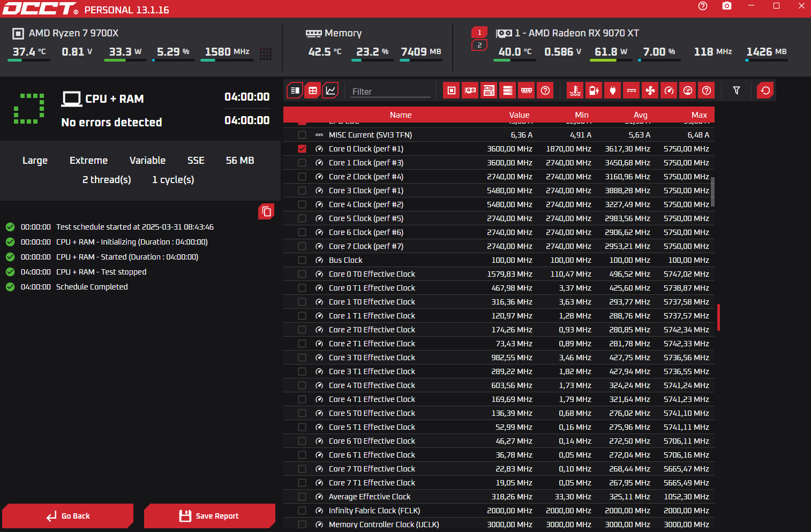Screen dimensions: 811x532
Task: Switch to GPU 2 in the selector
Action: [479, 45]
